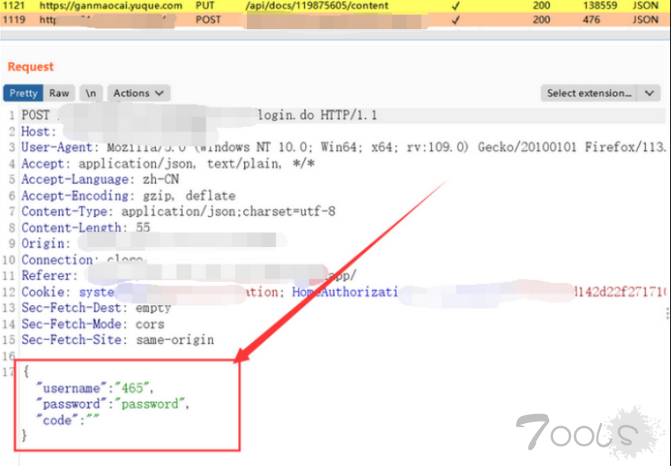Click the Cookie header line
The height and width of the screenshot is (466, 671).
click(344, 292)
